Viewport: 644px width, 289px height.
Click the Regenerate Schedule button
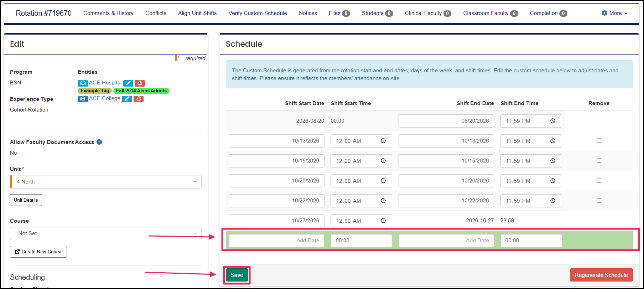(601, 275)
